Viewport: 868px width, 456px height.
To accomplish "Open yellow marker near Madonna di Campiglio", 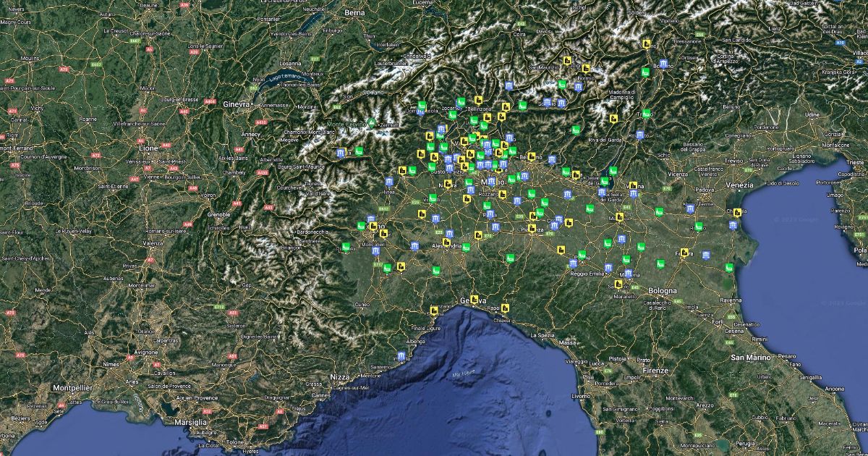I will pyautogui.click(x=613, y=117).
